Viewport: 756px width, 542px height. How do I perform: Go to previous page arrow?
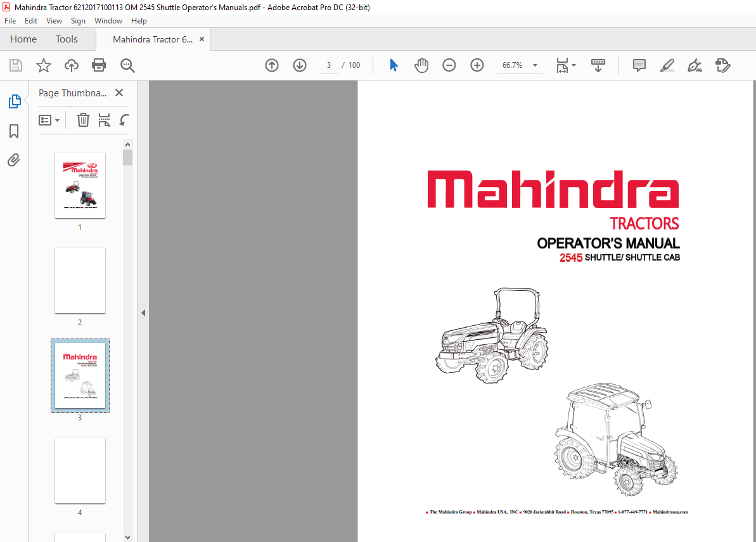click(x=272, y=65)
